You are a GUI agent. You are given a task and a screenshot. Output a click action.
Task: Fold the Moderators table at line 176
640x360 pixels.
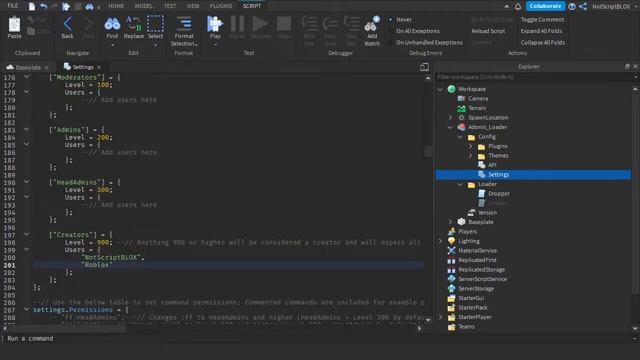tap(27, 77)
